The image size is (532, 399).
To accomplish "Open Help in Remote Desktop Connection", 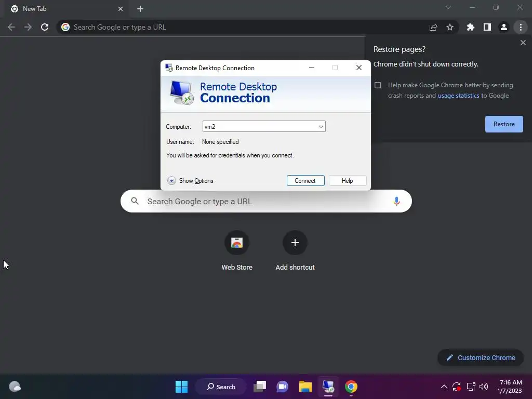I will click(348, 181).
